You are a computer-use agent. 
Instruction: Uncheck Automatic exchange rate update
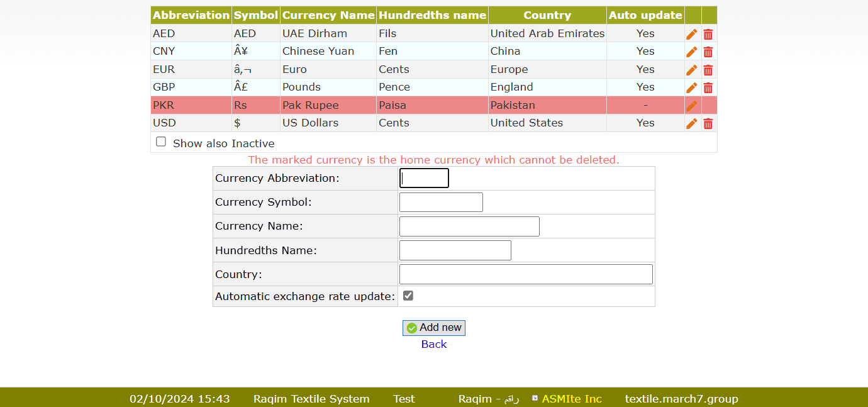[x=408, y=296]
